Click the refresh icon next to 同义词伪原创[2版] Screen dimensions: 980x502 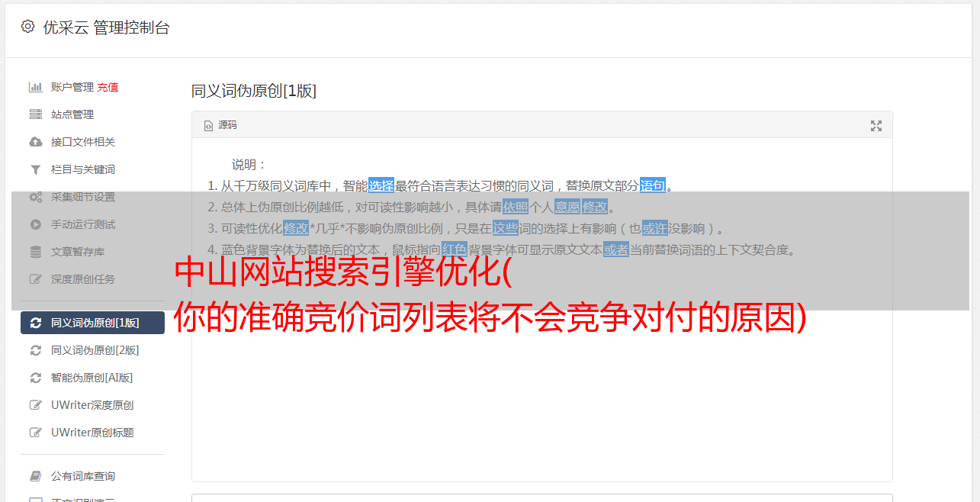(36, 350)
